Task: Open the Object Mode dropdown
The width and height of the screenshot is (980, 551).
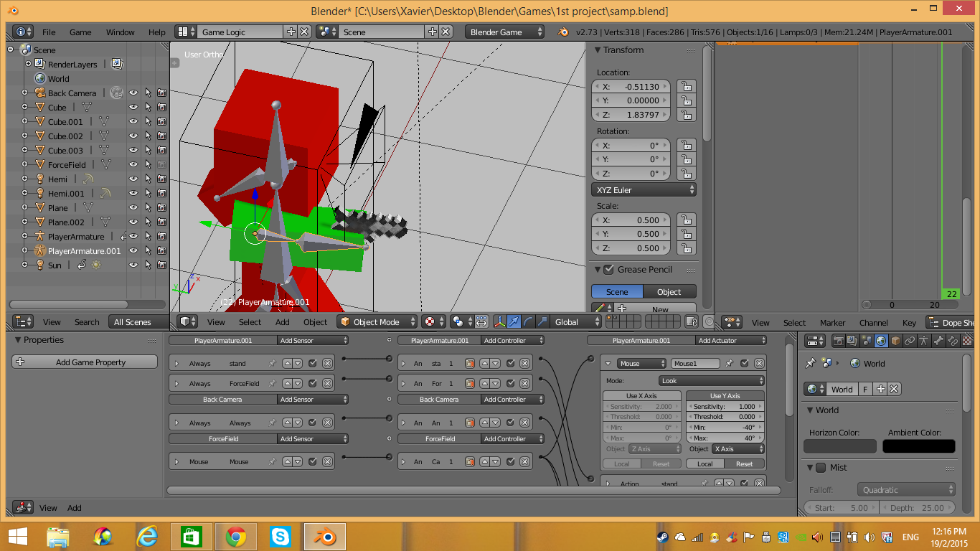Action: pyautogui.click(x=377, y=322)
